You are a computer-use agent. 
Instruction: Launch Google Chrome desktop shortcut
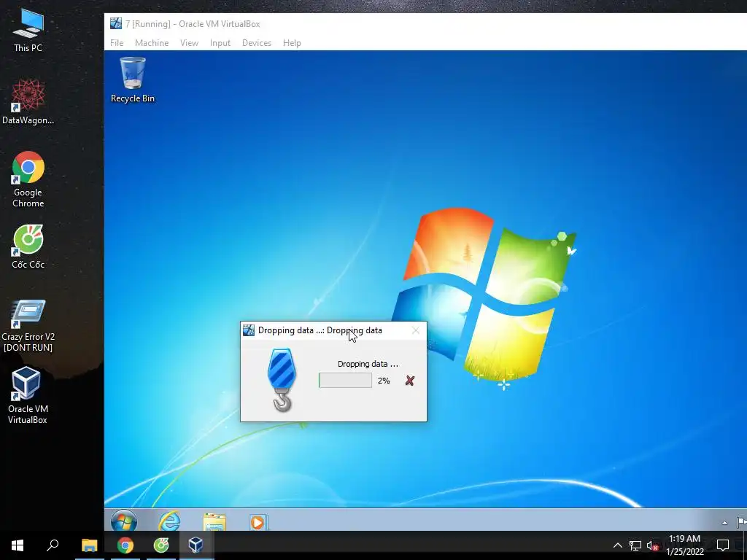[28, 179]
